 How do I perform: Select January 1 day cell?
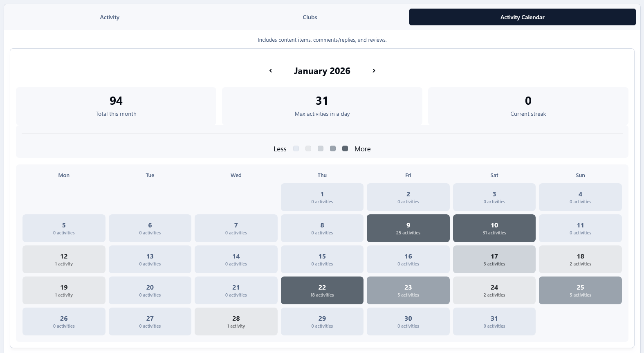(x=322, y=197)
